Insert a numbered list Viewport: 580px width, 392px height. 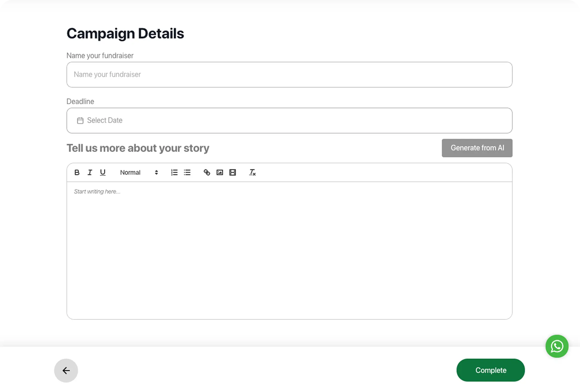point(174,173)
